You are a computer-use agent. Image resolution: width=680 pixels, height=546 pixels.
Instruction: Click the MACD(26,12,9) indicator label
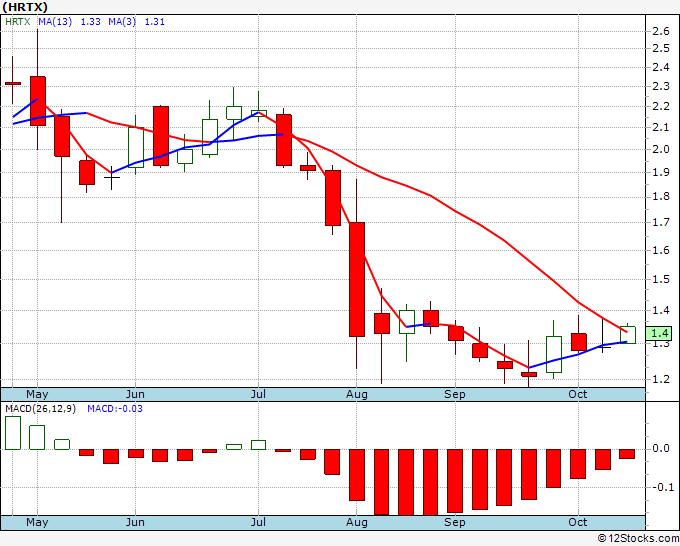[40, 409]
